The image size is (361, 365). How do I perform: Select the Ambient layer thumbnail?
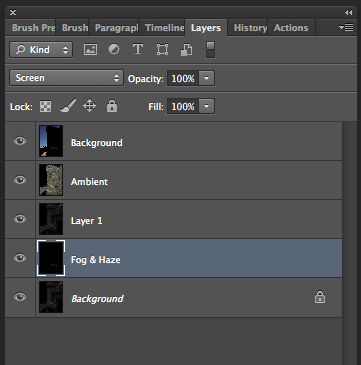point(51,180)
